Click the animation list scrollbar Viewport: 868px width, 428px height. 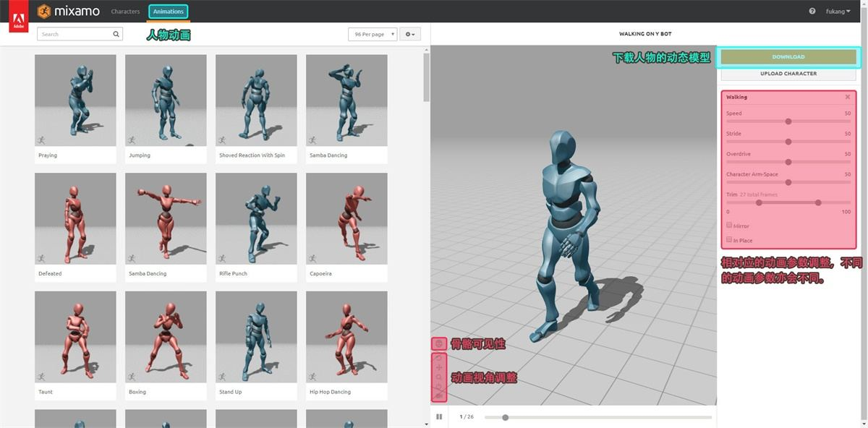(x=427, y=78)
